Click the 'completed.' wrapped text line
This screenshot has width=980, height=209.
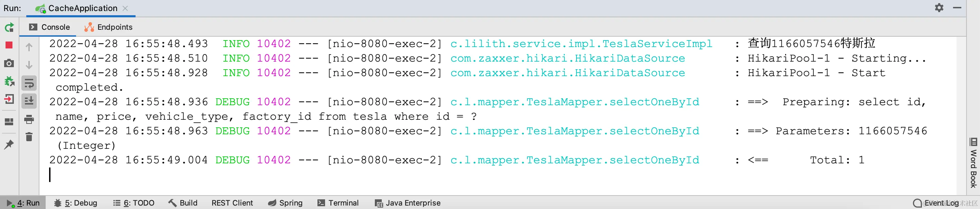[90, 88]
